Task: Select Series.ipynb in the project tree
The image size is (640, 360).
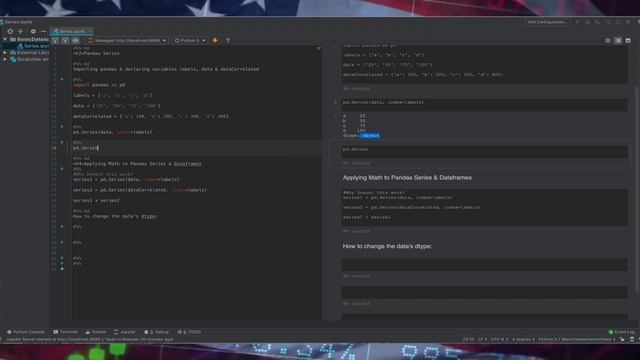Action: (33, 46)
